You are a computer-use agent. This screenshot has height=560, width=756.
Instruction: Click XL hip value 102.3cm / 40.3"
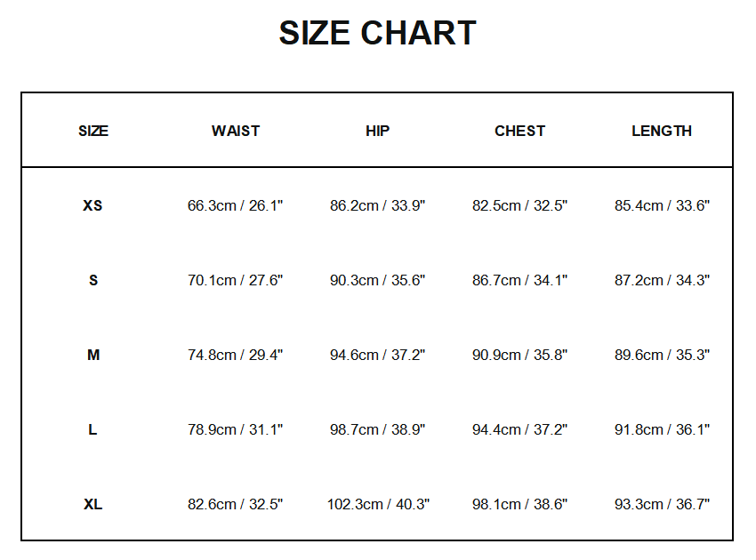(378, 504)
